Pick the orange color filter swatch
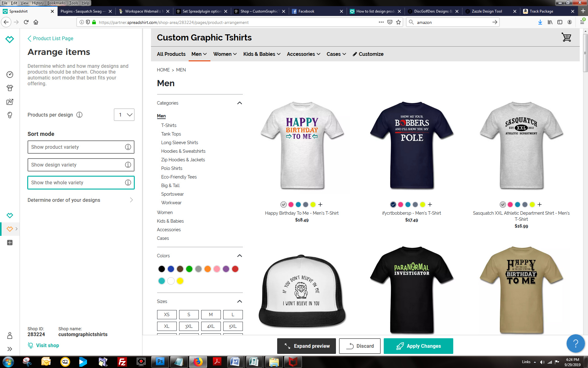The height and width of the screenshot is (368, 588). coord(208,269)
